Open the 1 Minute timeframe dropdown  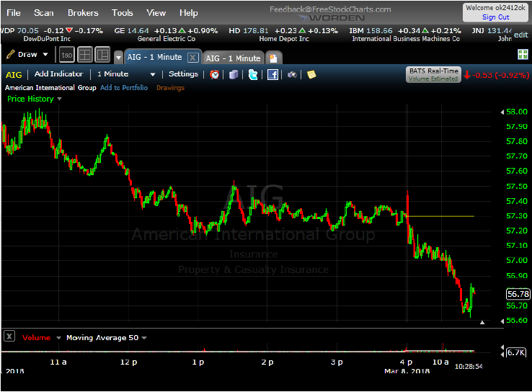[x=126, y=74]
